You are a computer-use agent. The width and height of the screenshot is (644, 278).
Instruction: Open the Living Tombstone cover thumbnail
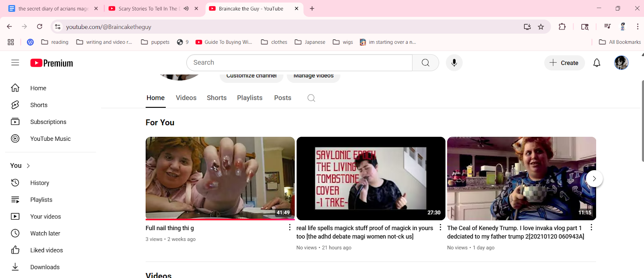[x=371, y=179]
